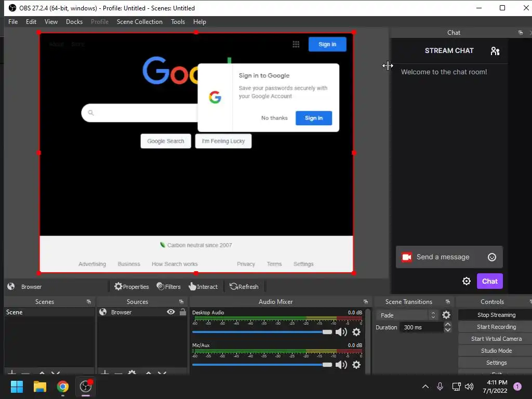Refresh the Browser source
This screenshot has width=532, height=399.
click(x=244, y=287)
